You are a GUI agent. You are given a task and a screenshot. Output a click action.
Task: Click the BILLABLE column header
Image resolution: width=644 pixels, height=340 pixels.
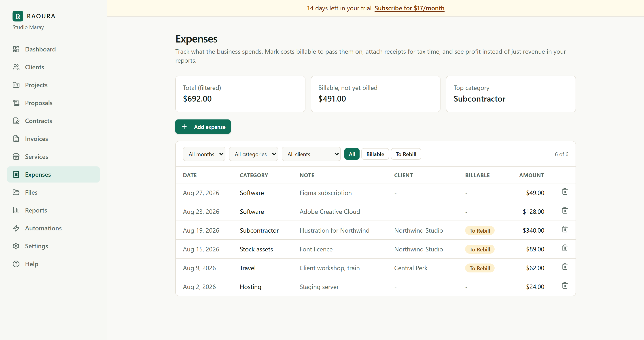(477, 175)
